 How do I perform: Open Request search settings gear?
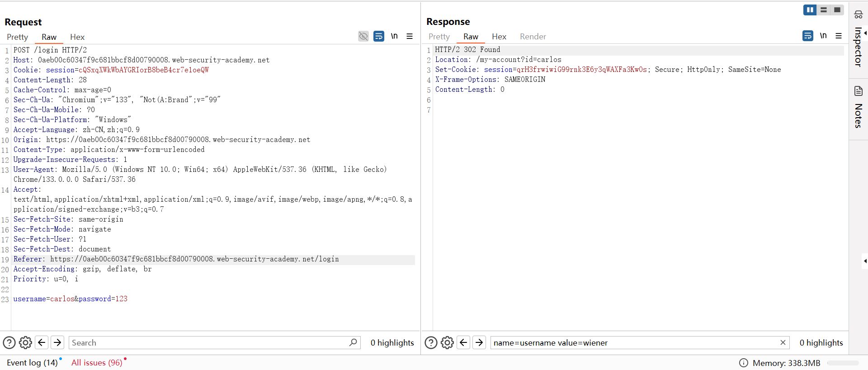tap(25, 343)
